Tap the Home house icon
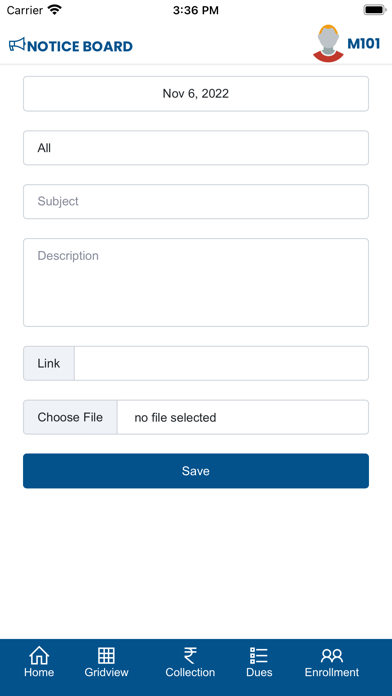Image resolution: width=392 pixels, height=696 pixels. (x=39, y=655)
